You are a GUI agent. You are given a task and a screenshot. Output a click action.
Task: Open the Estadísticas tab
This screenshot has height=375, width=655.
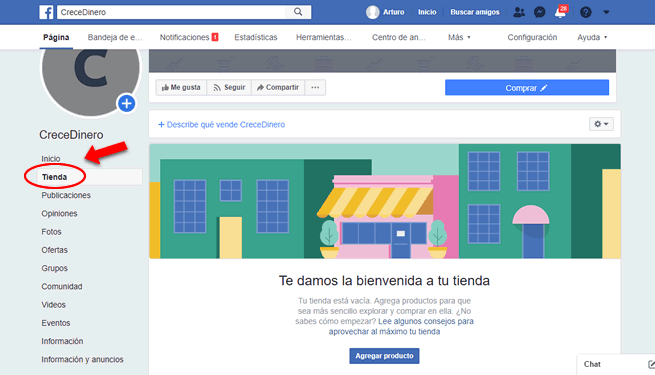pos(256,37)
